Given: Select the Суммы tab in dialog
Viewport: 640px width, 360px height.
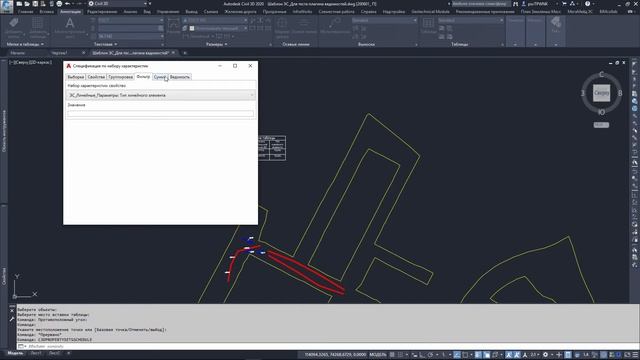Looking at the screenshot, I should 160,77.
